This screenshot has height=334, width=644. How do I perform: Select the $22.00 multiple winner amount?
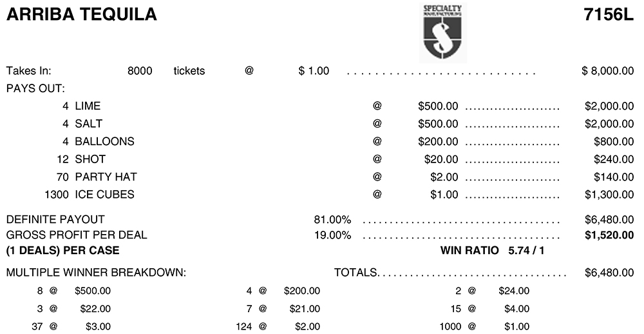[95, 309]
